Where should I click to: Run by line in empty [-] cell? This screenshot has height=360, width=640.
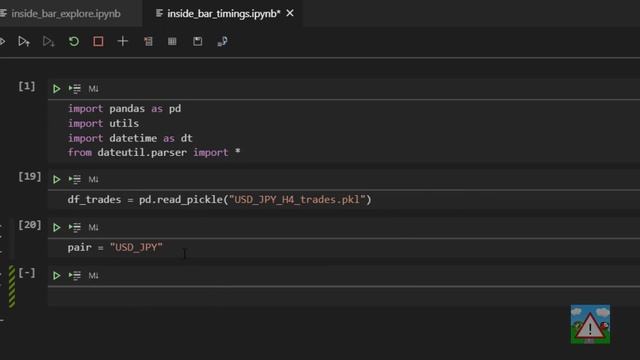click(x=75, y=276)
